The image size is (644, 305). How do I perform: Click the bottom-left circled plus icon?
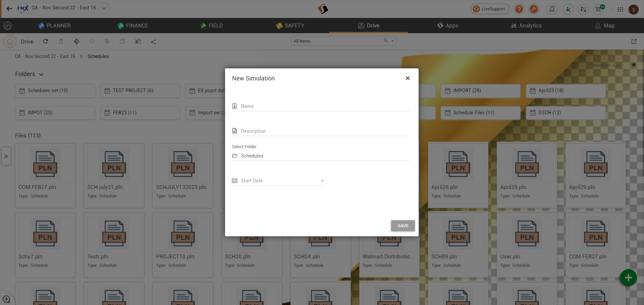[x=6, y=299]
